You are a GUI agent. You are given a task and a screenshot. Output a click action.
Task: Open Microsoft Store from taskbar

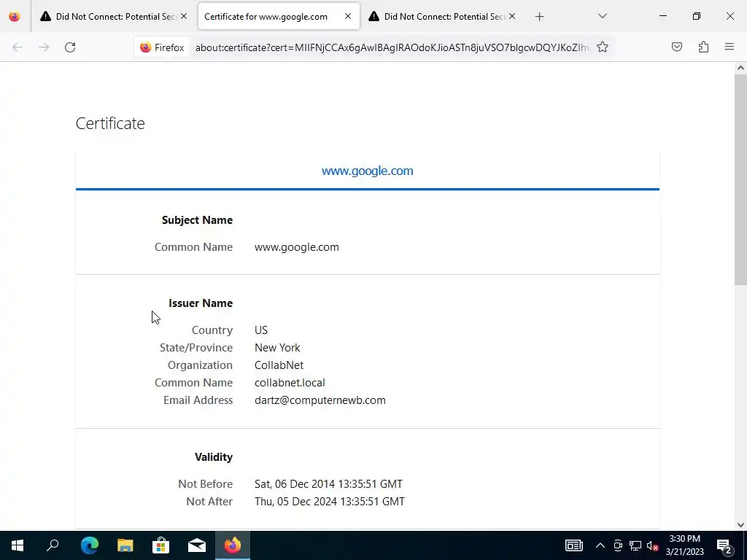click(x=160, y=545)
